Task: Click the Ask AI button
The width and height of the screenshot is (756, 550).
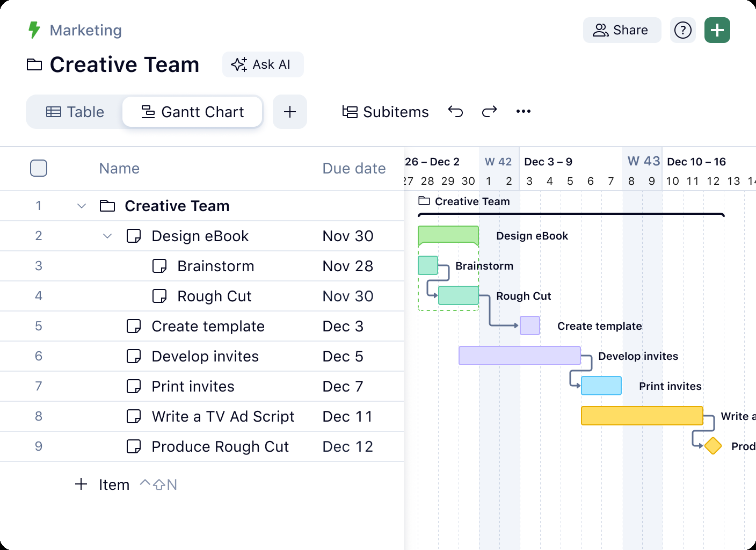Action: (x=263, y=64)
